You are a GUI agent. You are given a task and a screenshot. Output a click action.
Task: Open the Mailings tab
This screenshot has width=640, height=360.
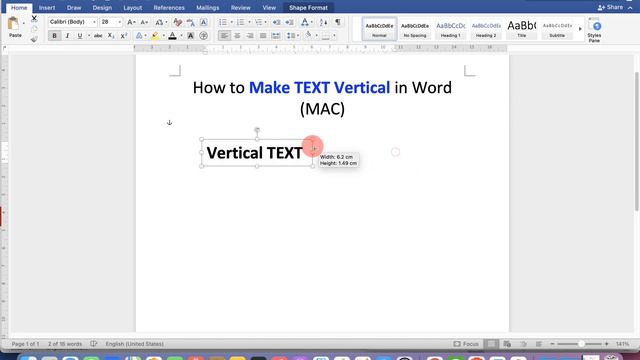coord(208,8)
